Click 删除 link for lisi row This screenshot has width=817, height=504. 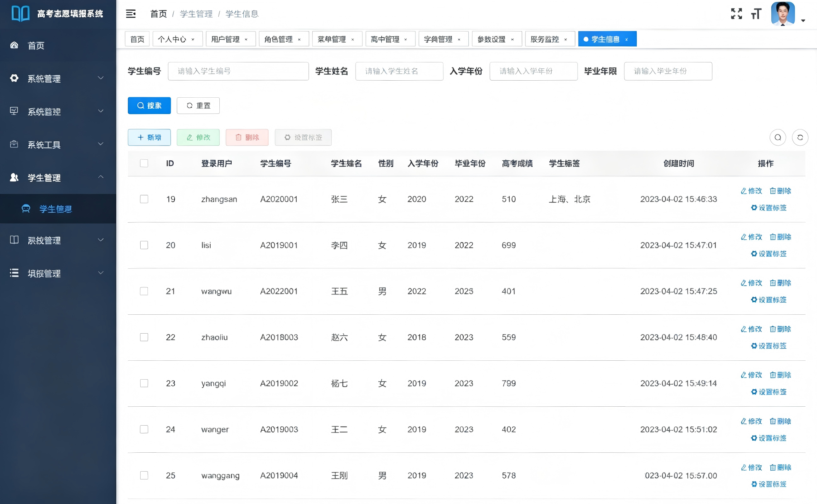[780, 237]
